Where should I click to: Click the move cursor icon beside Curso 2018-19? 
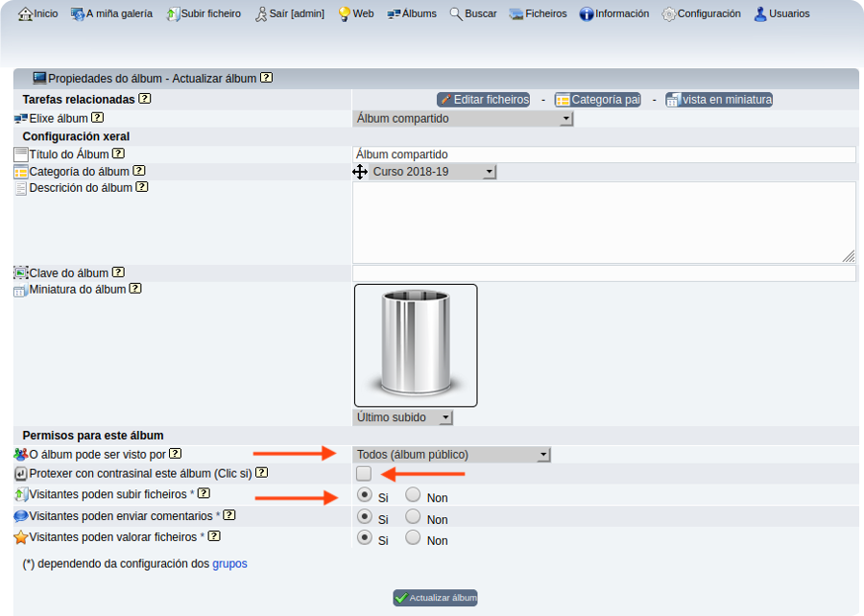pos(360,172)
